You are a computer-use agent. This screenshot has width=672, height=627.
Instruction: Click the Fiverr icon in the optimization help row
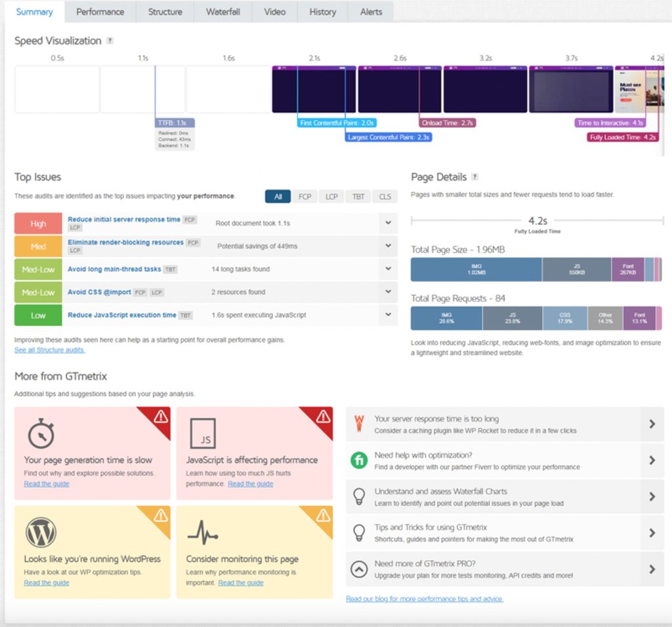(358, 460)
